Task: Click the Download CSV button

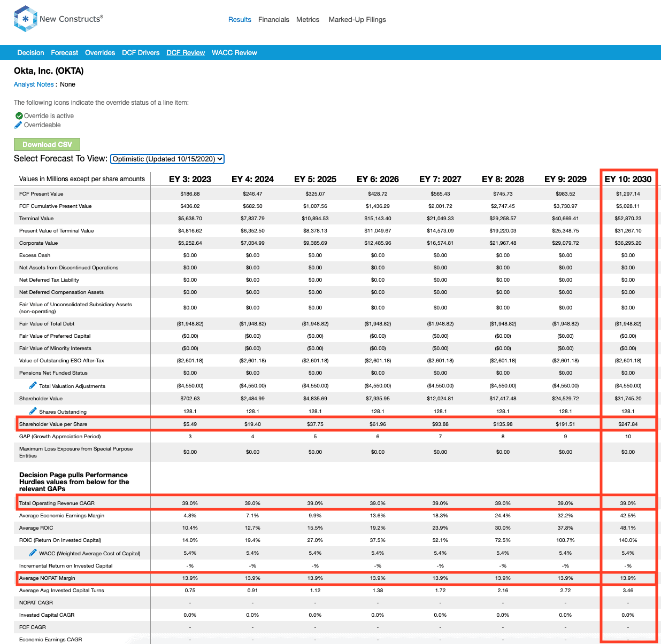Action: [47, 144]
